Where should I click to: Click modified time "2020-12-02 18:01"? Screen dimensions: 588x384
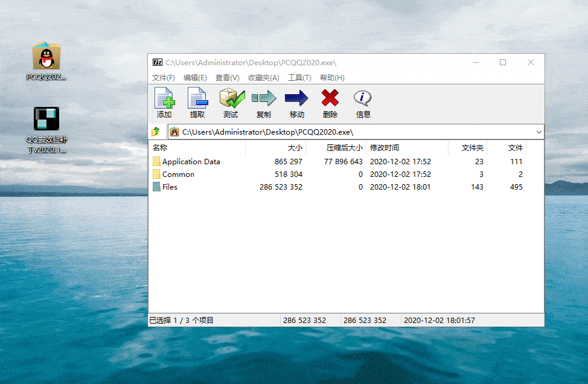click(x=400, y=187)
